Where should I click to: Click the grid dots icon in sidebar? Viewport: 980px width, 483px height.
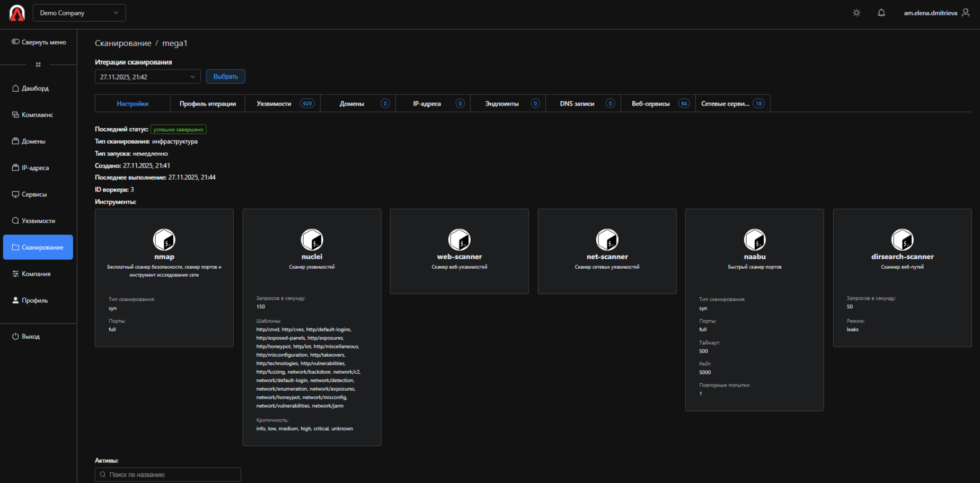point(38,65)
